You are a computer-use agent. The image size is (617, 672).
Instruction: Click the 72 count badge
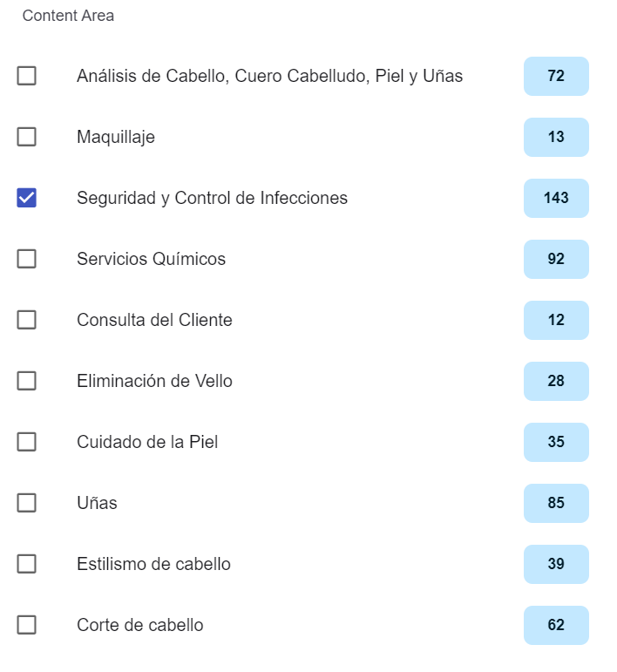[556, 76]
